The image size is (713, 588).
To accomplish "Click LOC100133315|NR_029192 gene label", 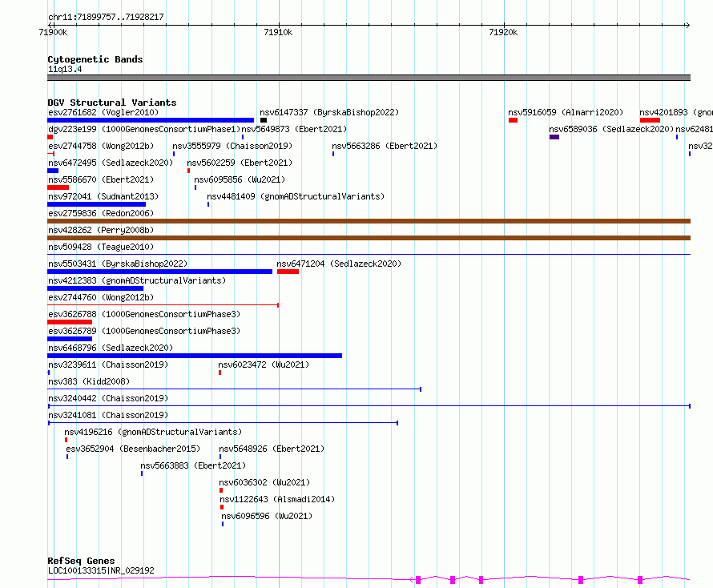I will [101, 570].
